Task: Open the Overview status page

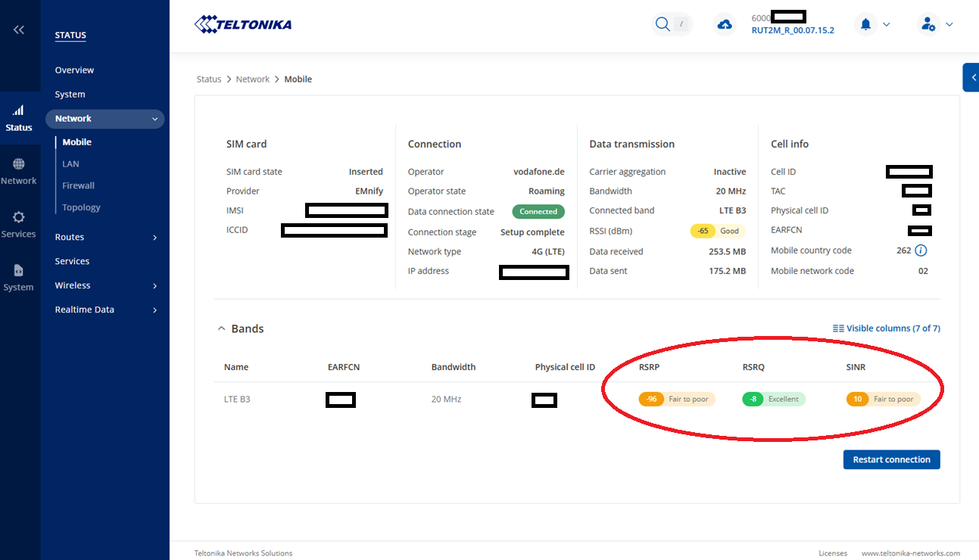Action: [74, 70]
